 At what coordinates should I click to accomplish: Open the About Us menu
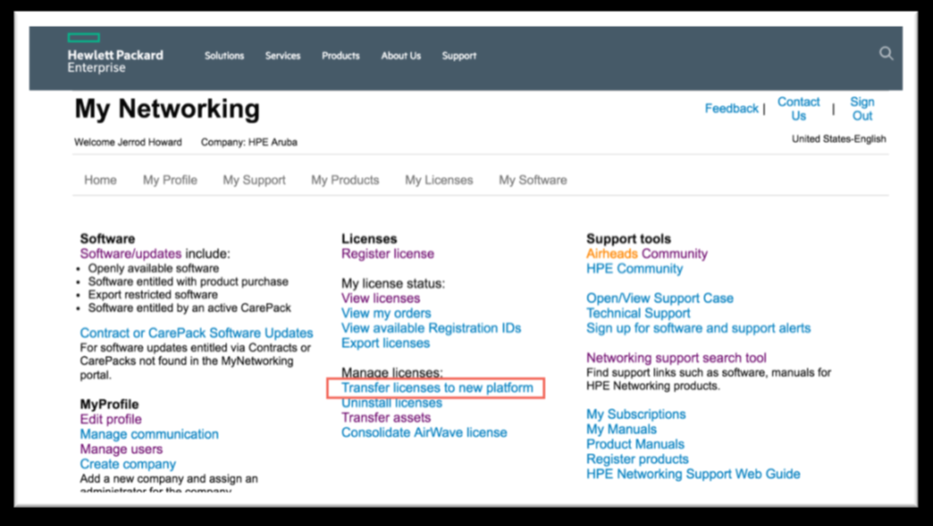coord(401,55)
